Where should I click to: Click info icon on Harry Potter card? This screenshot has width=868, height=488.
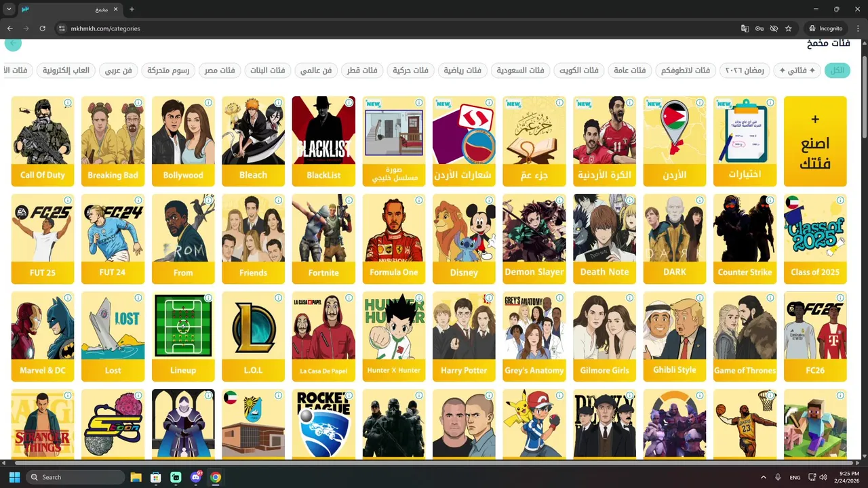[x=489, y=298]
